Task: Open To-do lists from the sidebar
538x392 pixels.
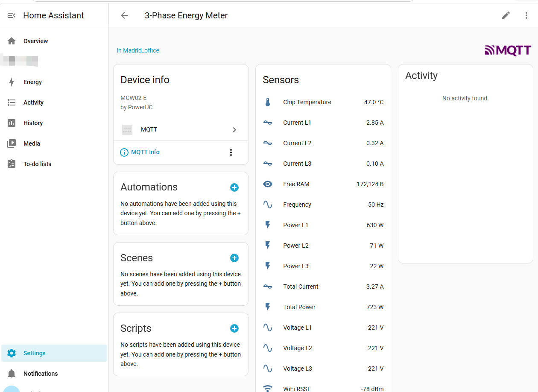Action: (54, 164)
